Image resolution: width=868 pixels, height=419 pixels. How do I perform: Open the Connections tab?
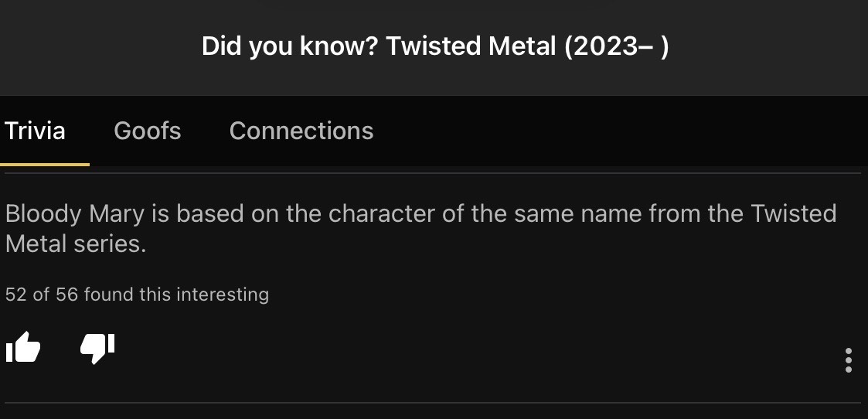pyautogui.click(x=301, y=131)
